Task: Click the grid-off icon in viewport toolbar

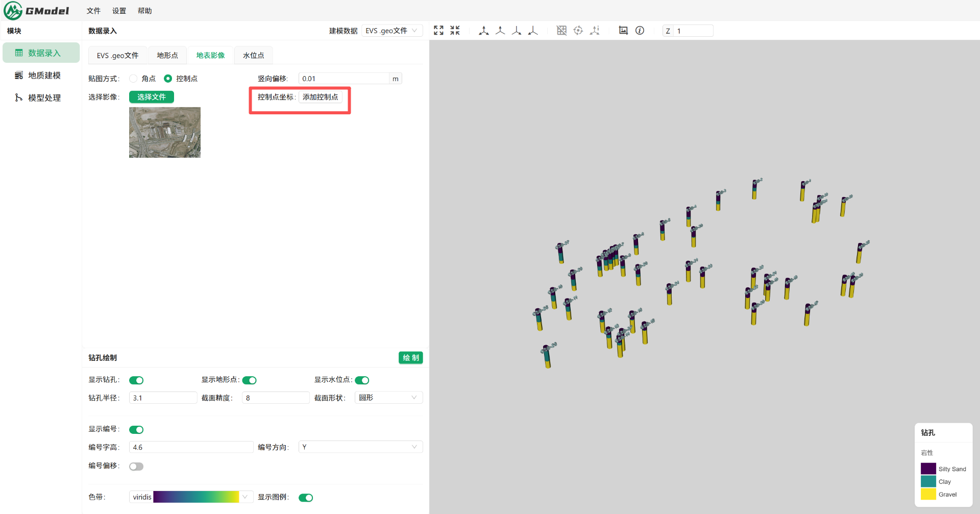Action: [x=561, y=31]
